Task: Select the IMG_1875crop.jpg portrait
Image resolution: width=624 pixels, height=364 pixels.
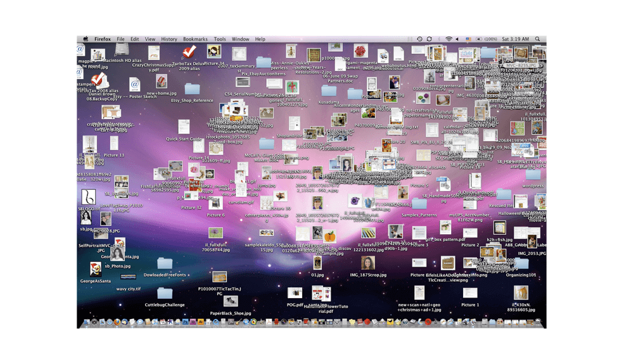Action: pos(367,263)
